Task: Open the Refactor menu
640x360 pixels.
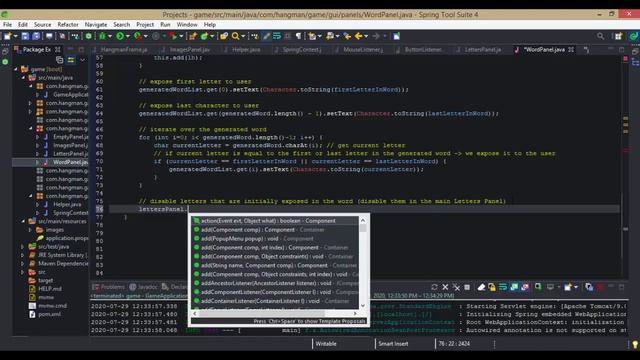Action: click(68, 24)
